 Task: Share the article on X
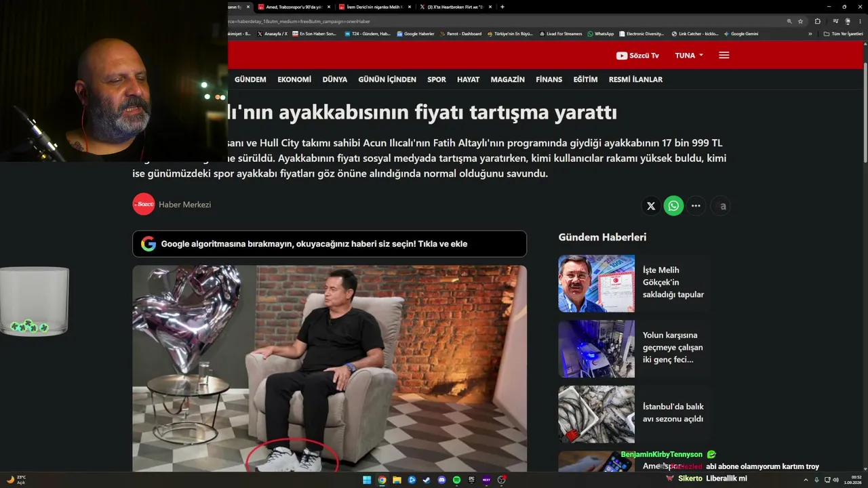point(651,206)
